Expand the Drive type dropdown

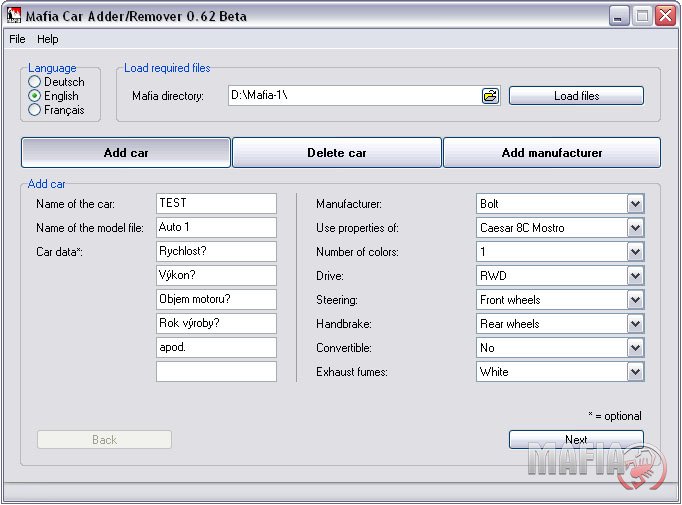tap(635, 276)
